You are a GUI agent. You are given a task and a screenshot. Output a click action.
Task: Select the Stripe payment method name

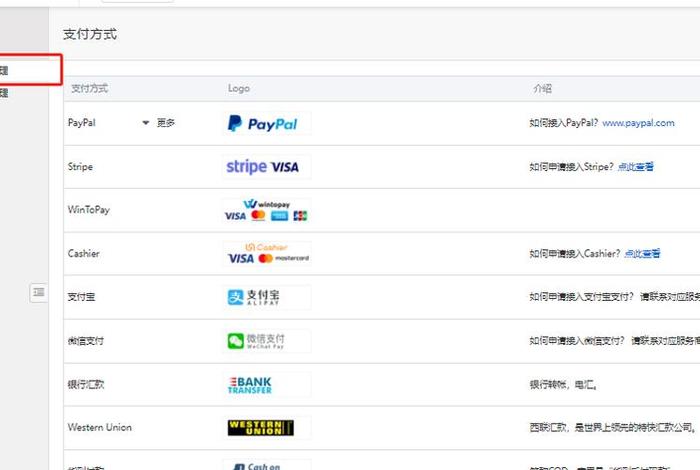(80, 166)
